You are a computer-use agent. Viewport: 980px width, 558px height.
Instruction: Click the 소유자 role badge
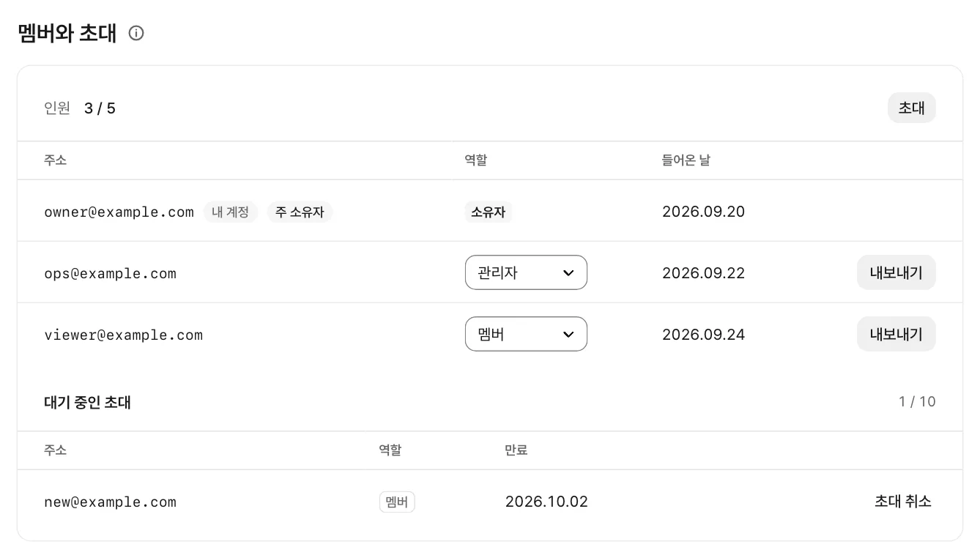click(488, 212)
